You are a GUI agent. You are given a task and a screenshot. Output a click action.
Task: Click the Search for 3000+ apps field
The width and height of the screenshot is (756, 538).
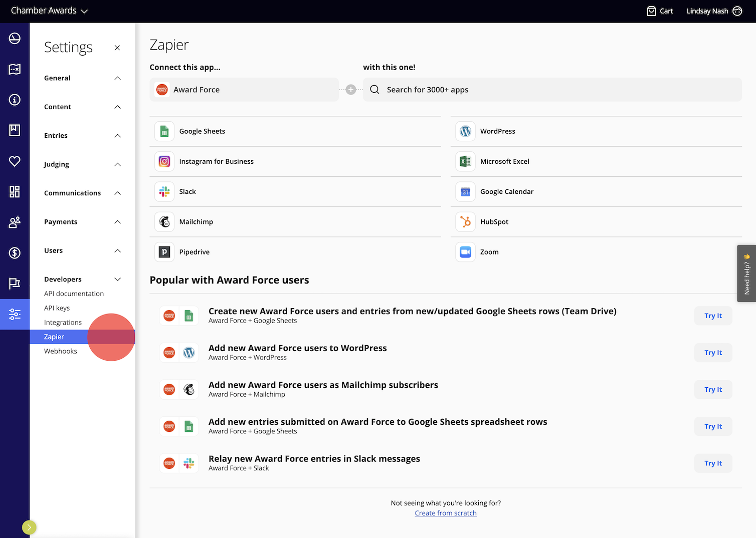[x=551, y=89]
